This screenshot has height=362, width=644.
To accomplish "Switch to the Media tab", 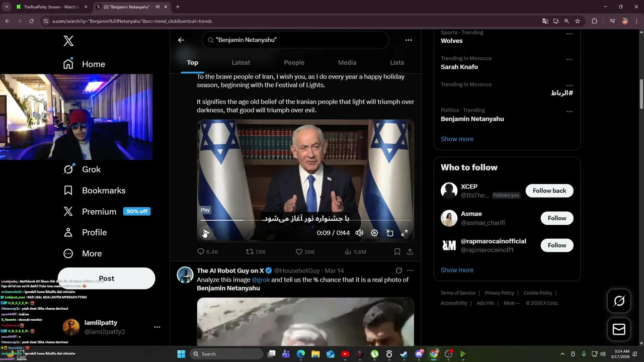I will click(347, 62).
